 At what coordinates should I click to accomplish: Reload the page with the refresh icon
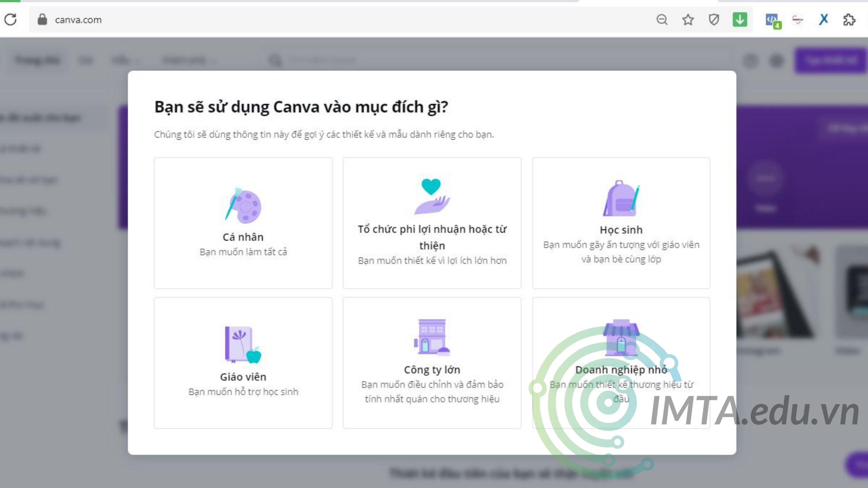coord(11,20)
